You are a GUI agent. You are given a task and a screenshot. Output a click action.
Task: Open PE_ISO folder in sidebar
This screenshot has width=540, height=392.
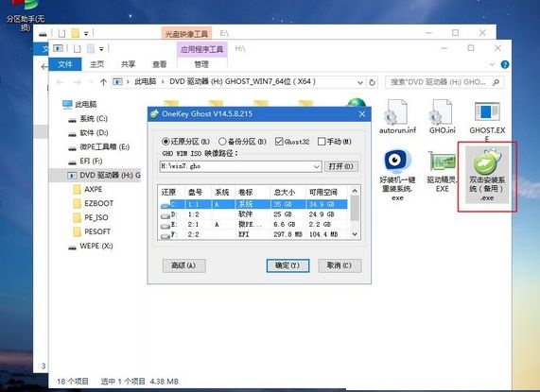coord(91,217)
